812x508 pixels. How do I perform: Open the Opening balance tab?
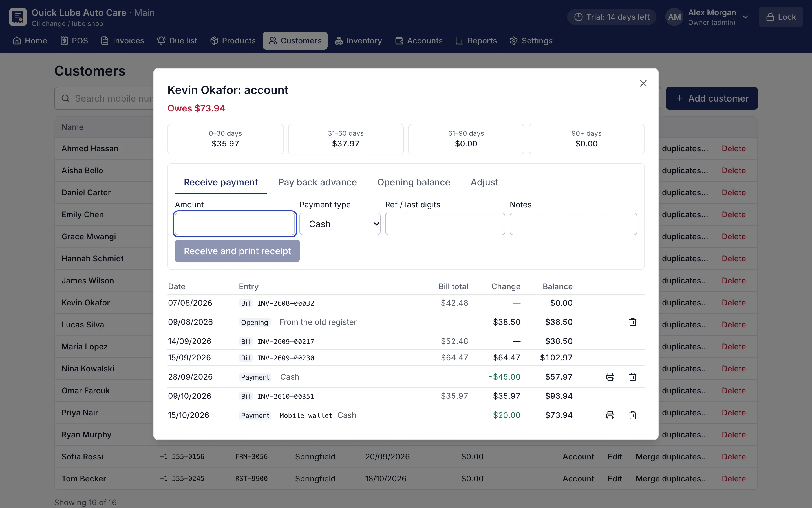(x=413, y=182)
